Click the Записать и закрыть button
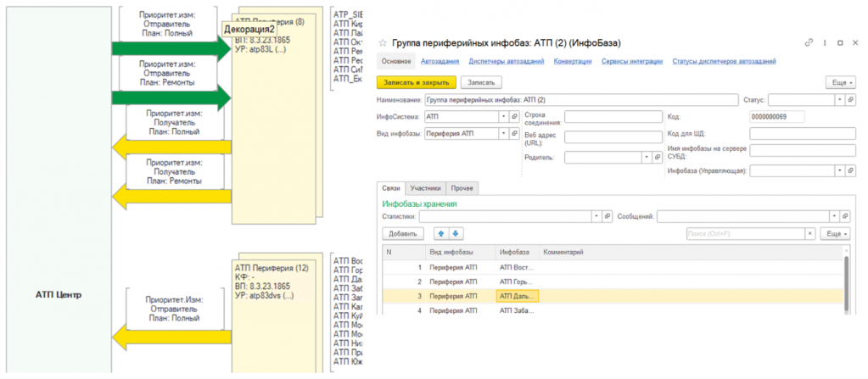The width and height of the screenshot is (868, 379). (416, 82)
